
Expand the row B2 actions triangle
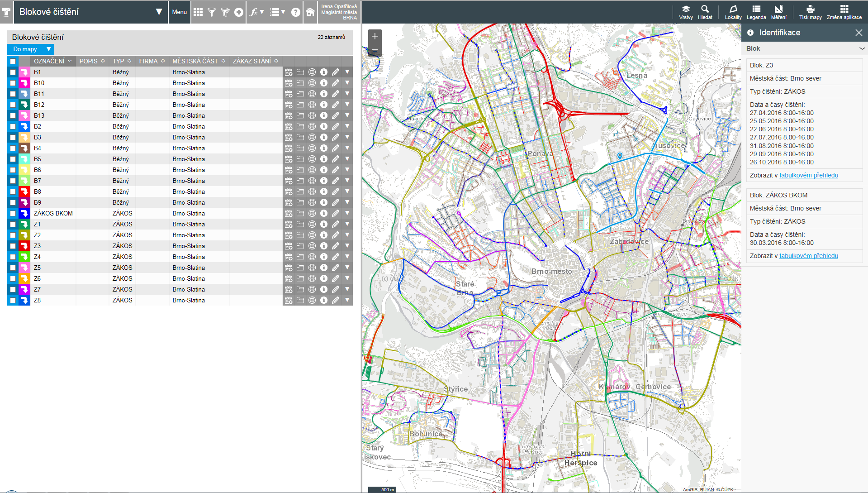(x=347, y=126)
